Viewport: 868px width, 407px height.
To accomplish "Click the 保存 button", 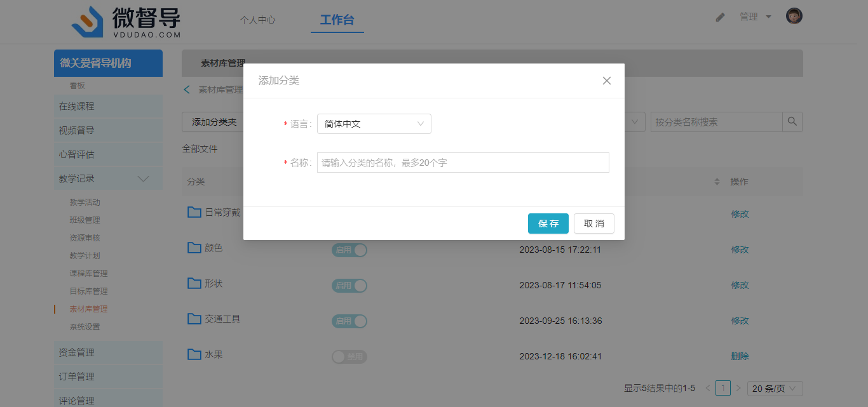I will click(x=548, y=224).
